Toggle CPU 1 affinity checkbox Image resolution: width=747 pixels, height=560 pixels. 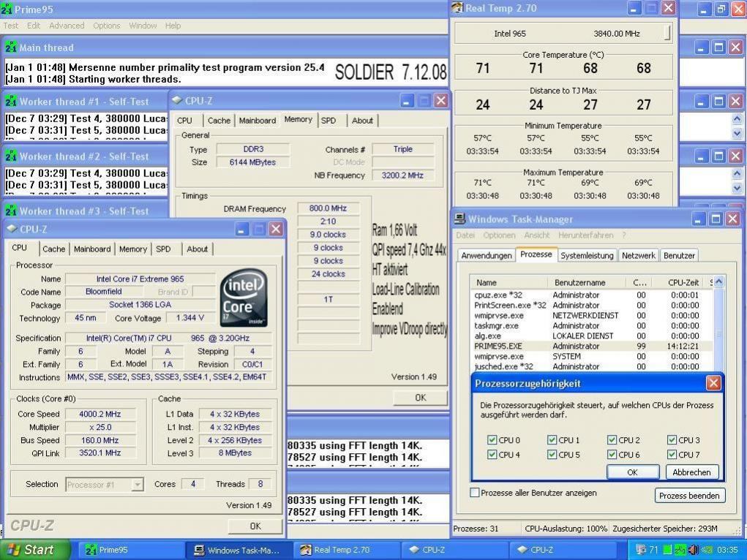coord(552,440)
